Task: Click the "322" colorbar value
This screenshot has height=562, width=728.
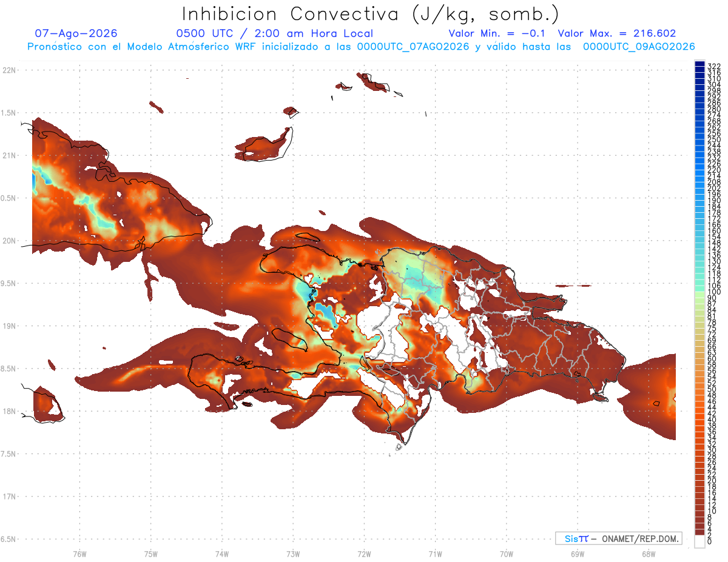Action: point(714,67)
